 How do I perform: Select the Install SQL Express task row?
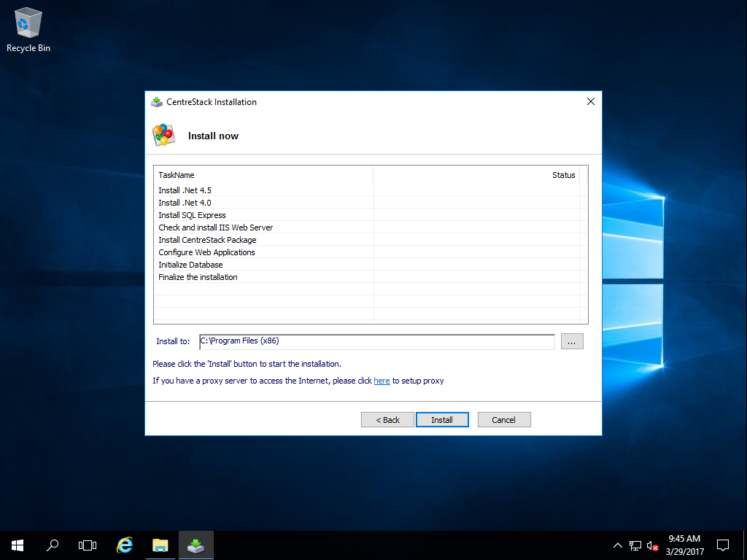(367, 215)
